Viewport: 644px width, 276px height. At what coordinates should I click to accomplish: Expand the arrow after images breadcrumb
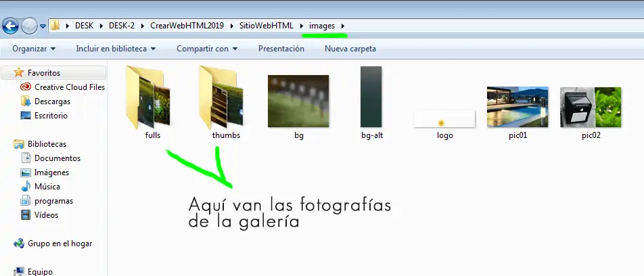pos(343,26)
